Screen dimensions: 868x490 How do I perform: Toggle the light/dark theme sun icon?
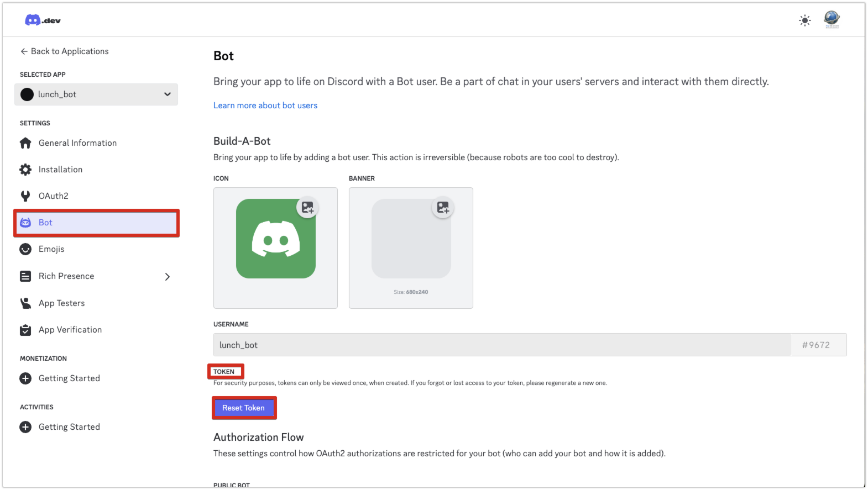804,20
